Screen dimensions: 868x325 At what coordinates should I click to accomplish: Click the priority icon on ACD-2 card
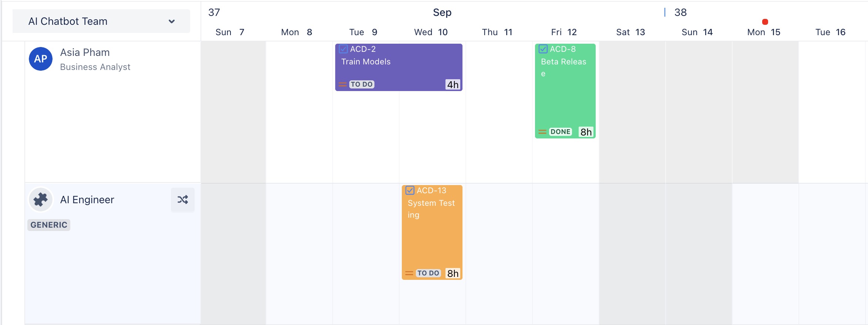343,85
